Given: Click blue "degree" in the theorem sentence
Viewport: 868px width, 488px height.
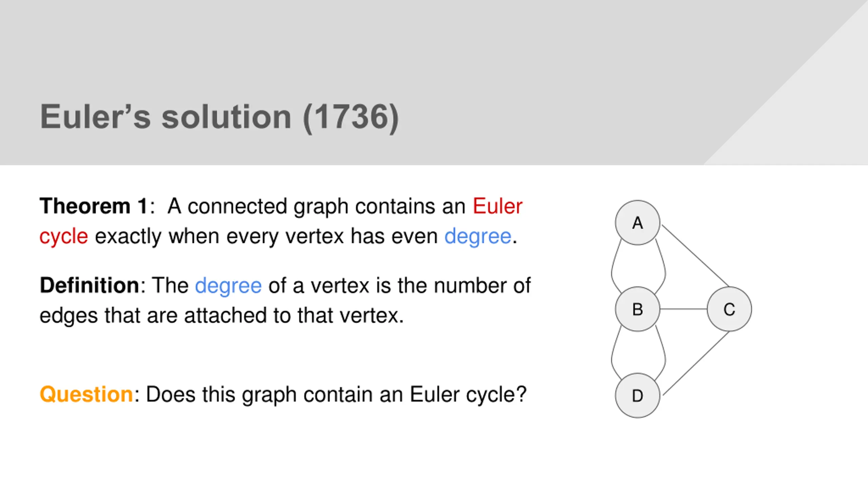Looking at the screenshot, I should [x=478, y=237].
